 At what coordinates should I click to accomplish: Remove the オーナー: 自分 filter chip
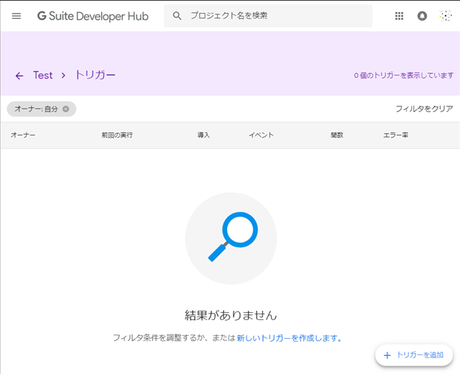click(x=66, y=109)
